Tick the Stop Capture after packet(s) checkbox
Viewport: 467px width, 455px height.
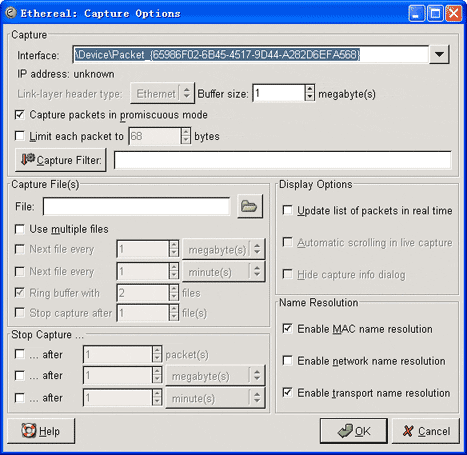20,354
